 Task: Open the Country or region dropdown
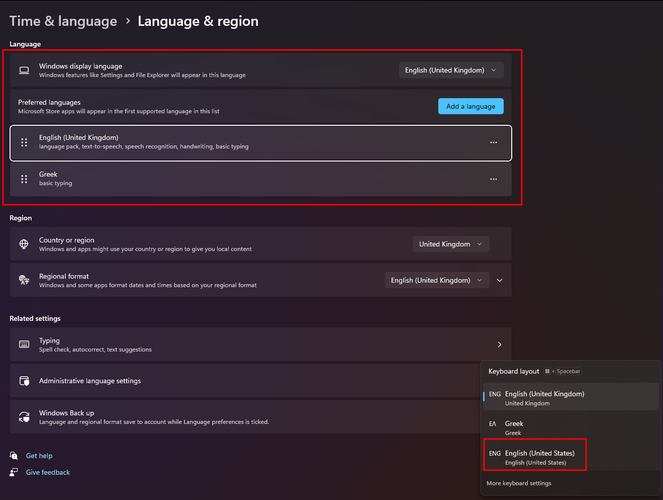tap(450, 244)
